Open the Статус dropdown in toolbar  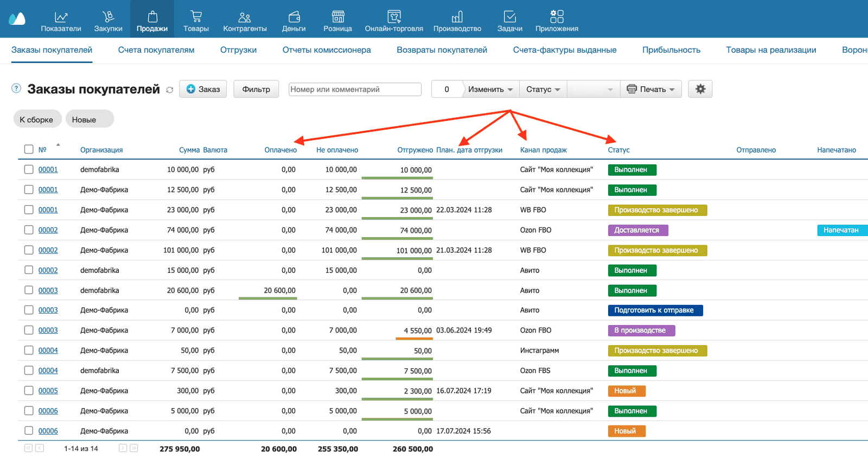click(x=543, y=89)
